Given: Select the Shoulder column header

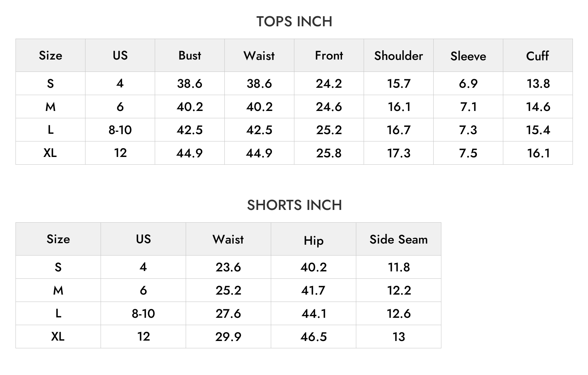Looking at the screenshot, I should [x=398, y=56].
